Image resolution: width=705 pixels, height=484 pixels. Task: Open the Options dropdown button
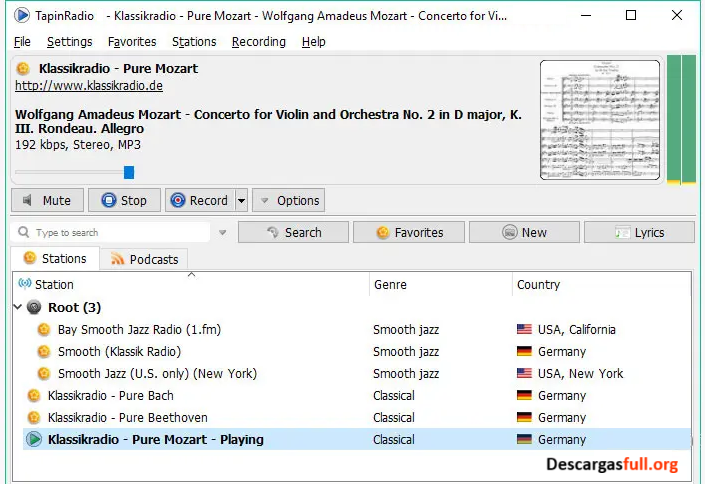click(289, 200)
